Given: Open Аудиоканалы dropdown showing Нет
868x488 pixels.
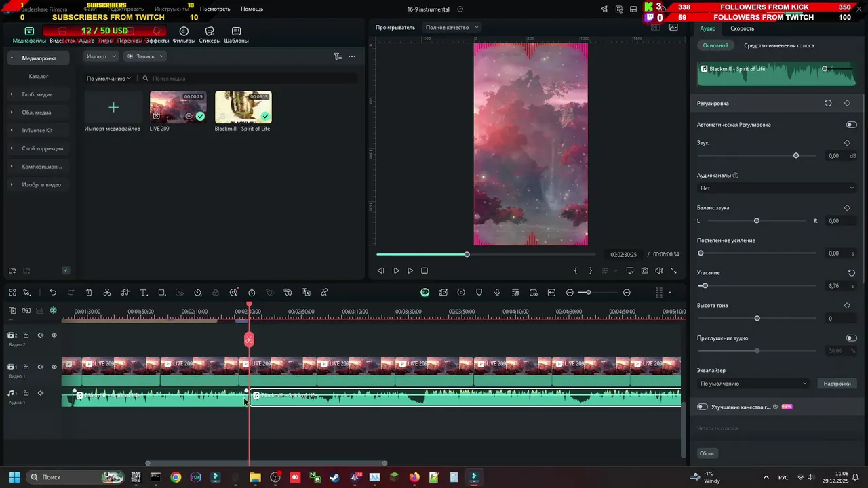Looking at the screenshot, I should click(x=776, y=188).
